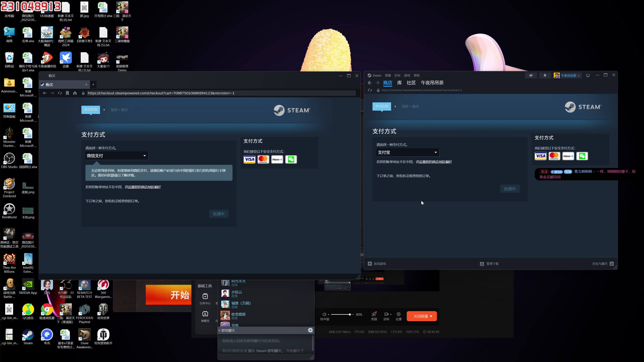The image size is (644, 362).
Task: Open Steam desktop shortcut
Action: point(28,337)
